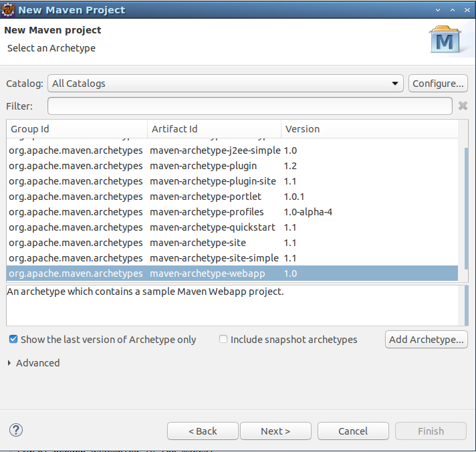Roll up window with title bar down arrow

point(438,10)
